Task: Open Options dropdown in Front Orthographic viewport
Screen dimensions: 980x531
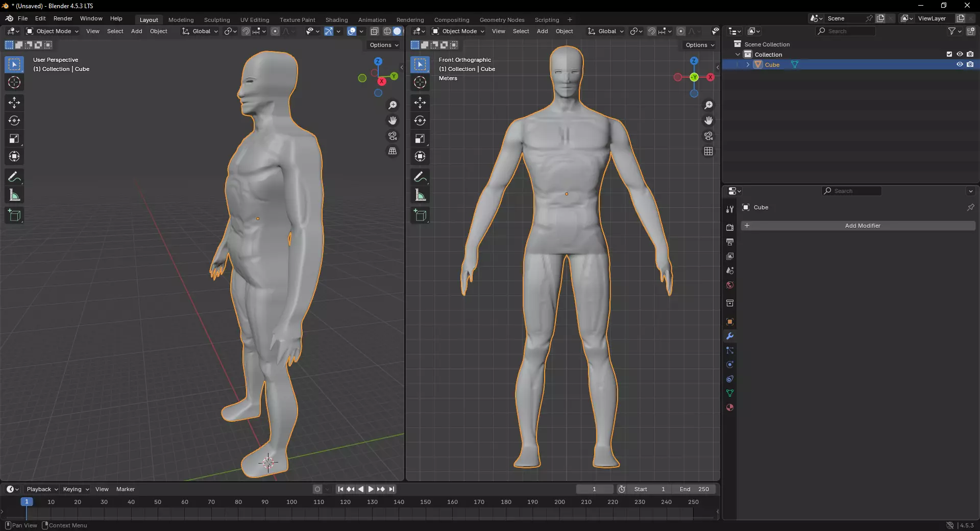Action: (x=700, y=45)
